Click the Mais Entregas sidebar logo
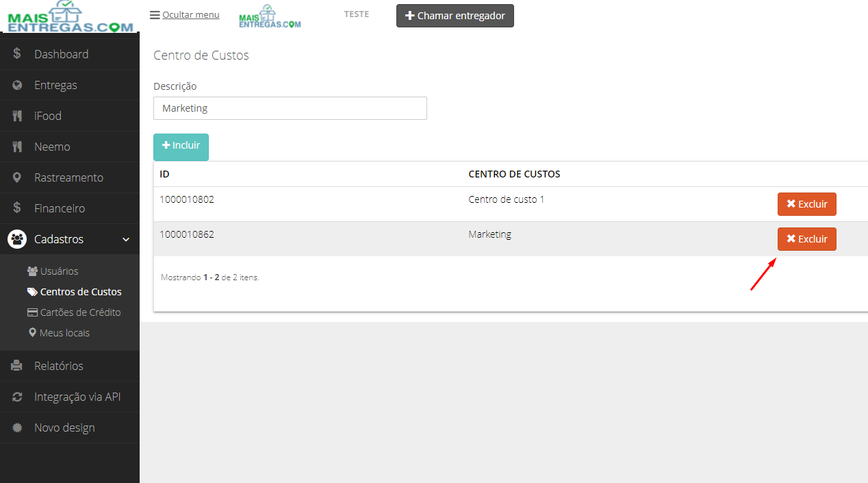Screen dimensions: 868x483 (69, 16)
